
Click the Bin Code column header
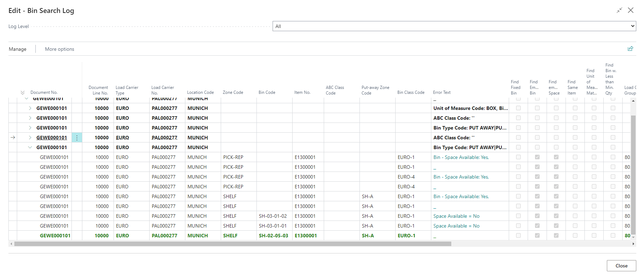point(267,92)
